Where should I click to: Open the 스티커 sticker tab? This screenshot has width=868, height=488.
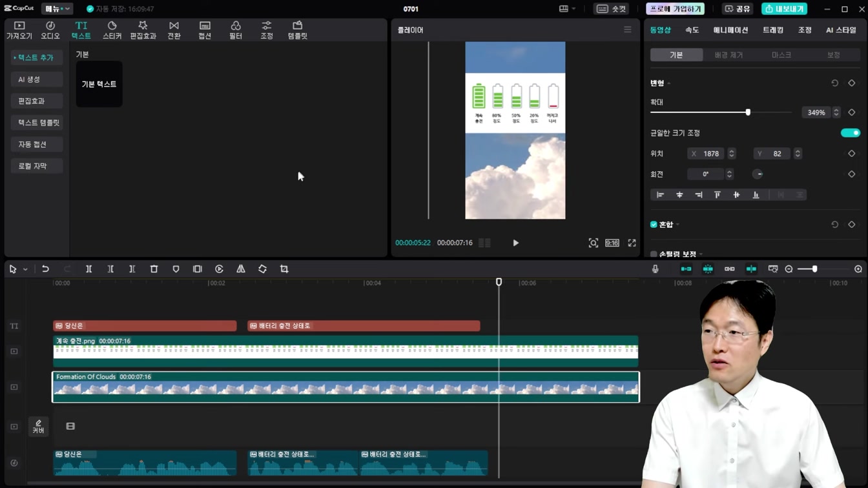coord(112,30)
